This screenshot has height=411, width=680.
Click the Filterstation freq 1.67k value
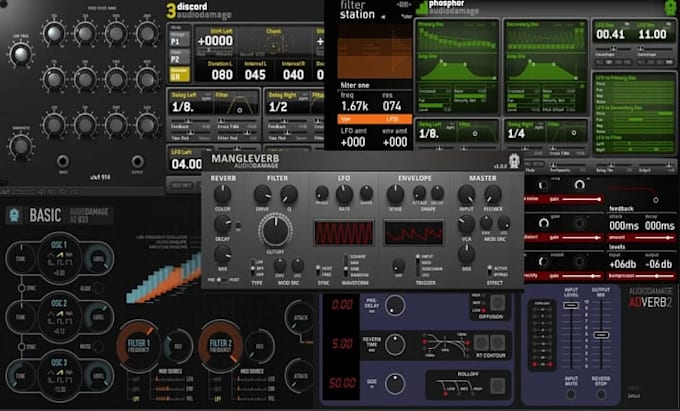pos(355,106)
